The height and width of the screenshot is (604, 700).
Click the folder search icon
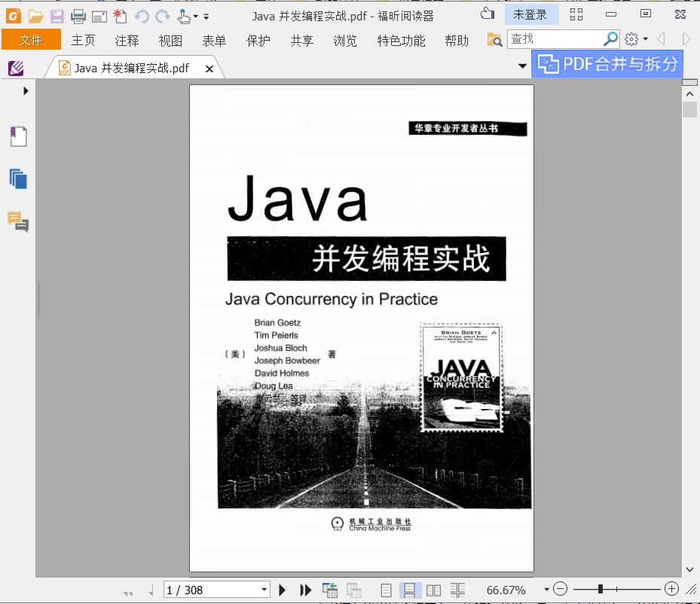click(x=494, y=40)
